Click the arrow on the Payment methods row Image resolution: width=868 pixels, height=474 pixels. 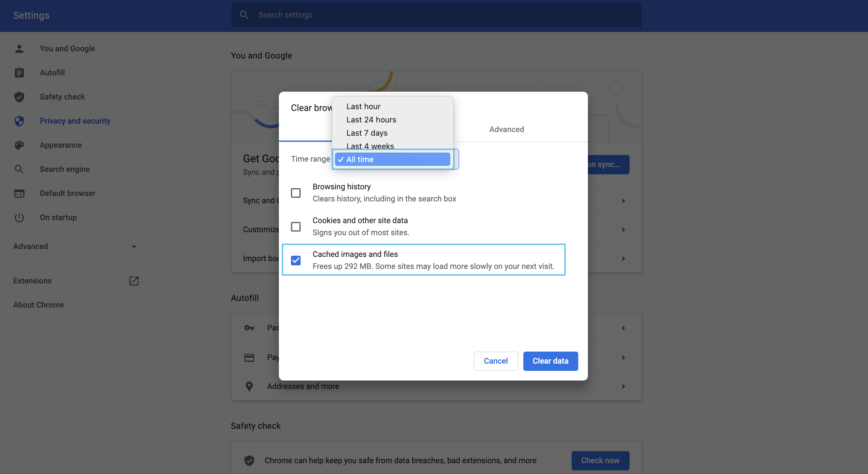click(x=623, y=358)
